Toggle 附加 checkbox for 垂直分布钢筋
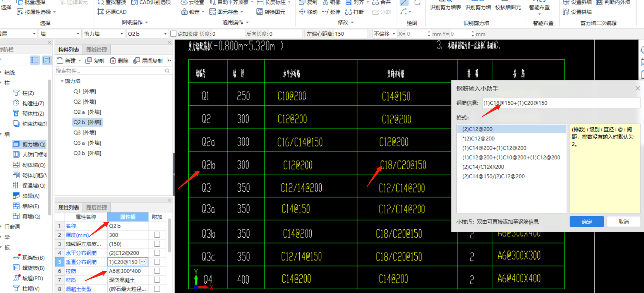The image size is (644, 293). [x=157, y=262]
